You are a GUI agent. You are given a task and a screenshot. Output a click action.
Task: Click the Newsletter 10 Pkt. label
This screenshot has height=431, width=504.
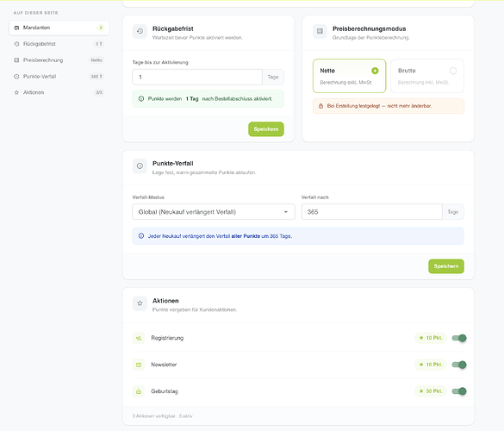(x=434, y=365)
